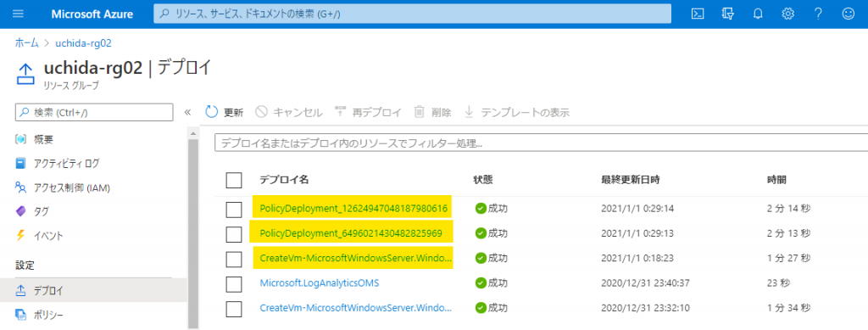Image resolution: width=868 pixels, height=330 pixels.
Task: Sort by 時間 column header
Action: pyautogui.click(x=776, y=180)
